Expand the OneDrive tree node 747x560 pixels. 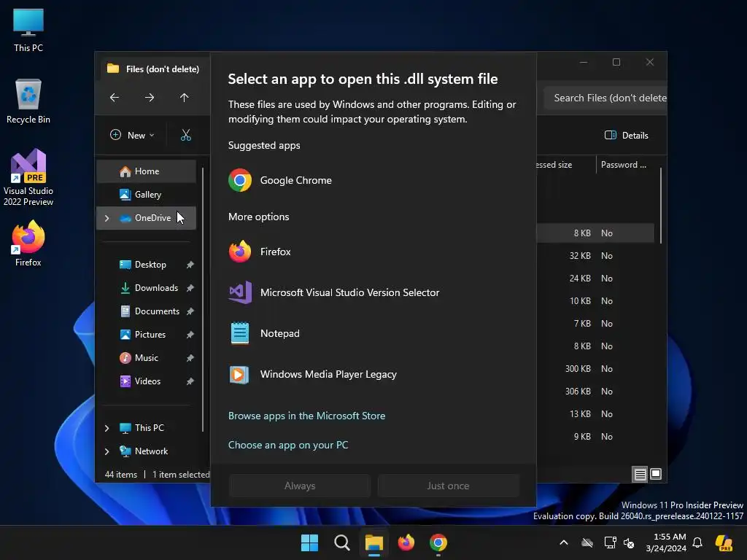pos(107,218)
